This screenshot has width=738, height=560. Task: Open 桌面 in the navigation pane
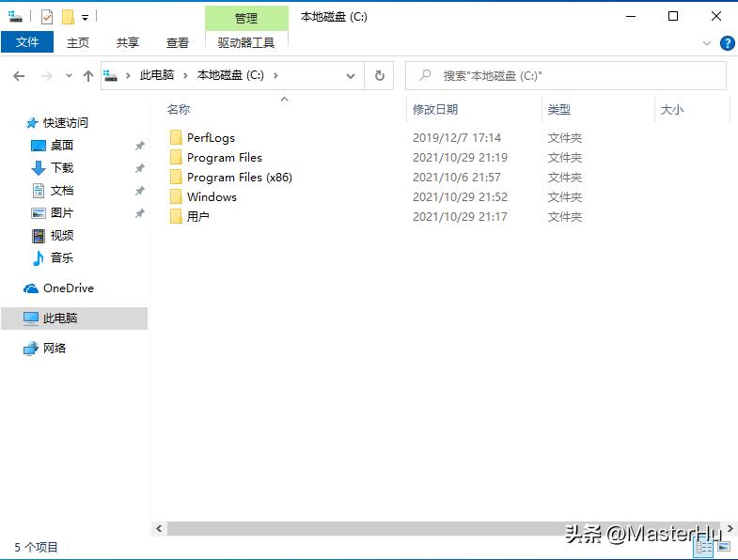coord(62,146)
